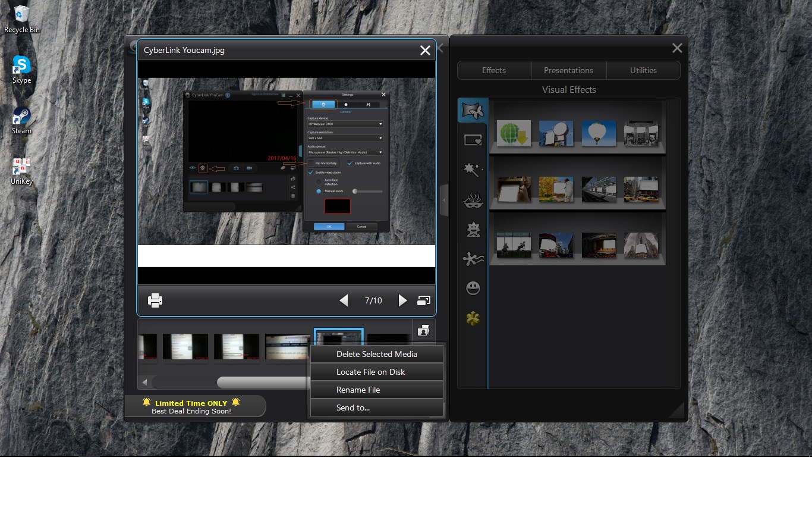Select Locate File on Disk menu entry

tap(377, 372)
